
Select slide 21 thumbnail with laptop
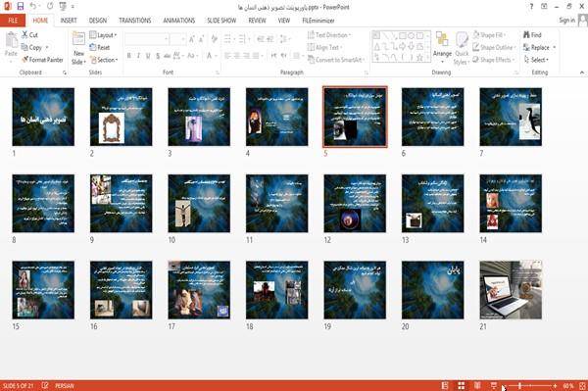[x=511, y=290]
